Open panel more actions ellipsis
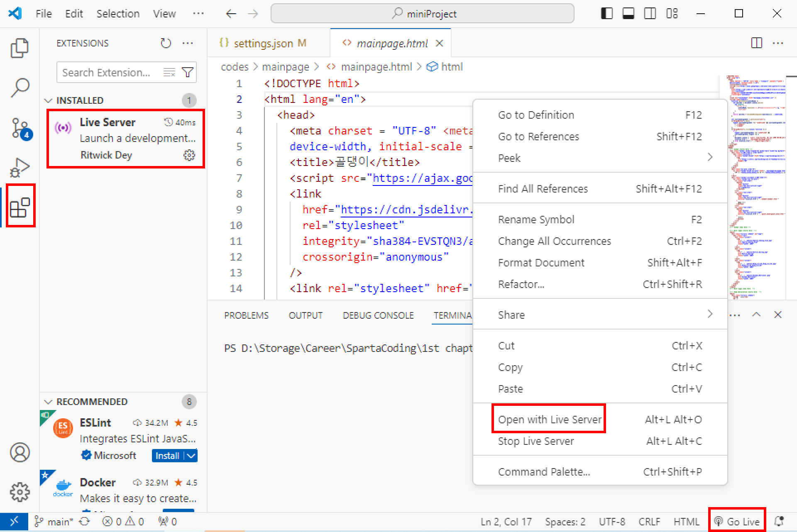The height and width of the screenshot is (532, 797). 735,315
